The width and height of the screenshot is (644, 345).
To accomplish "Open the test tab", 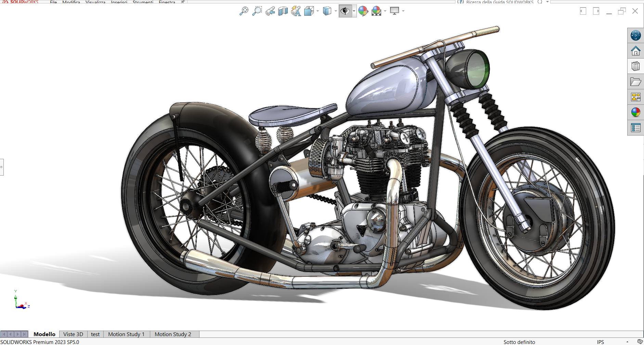I will pyautogui.click(x=95, y=334).
